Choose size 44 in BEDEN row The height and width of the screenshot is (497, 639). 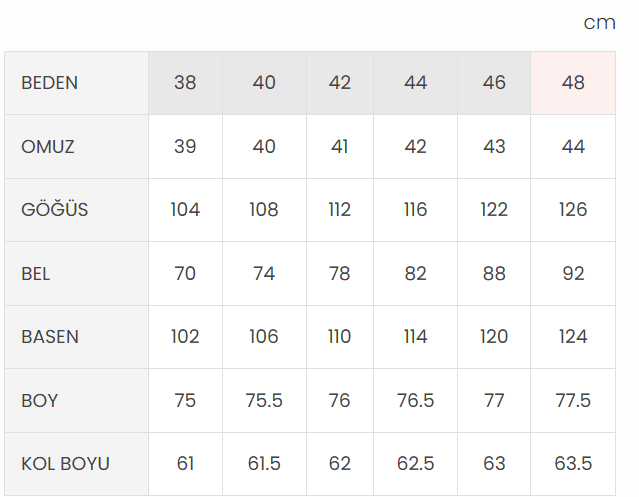pyautogui.click(x=416, y=83)
